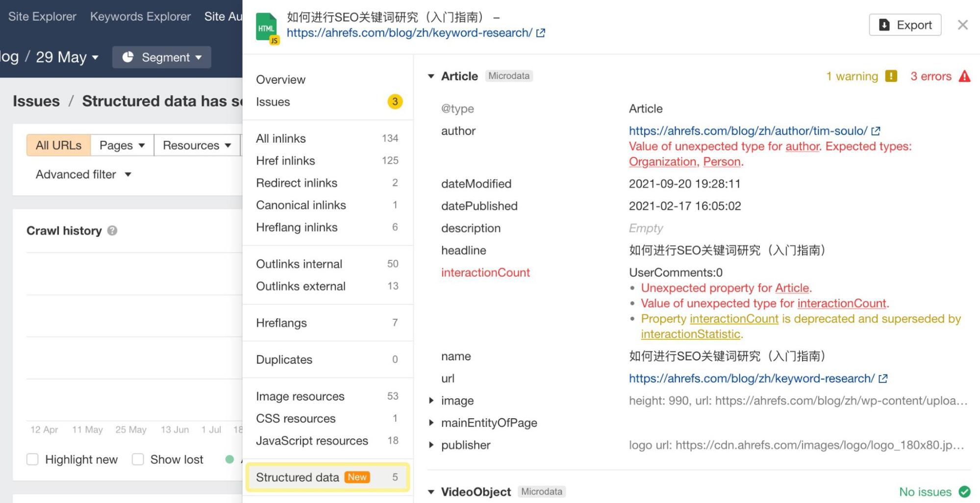Click the download icon inside Export button
The height and width of the screenshot is (503, 980).
(883, 25)
